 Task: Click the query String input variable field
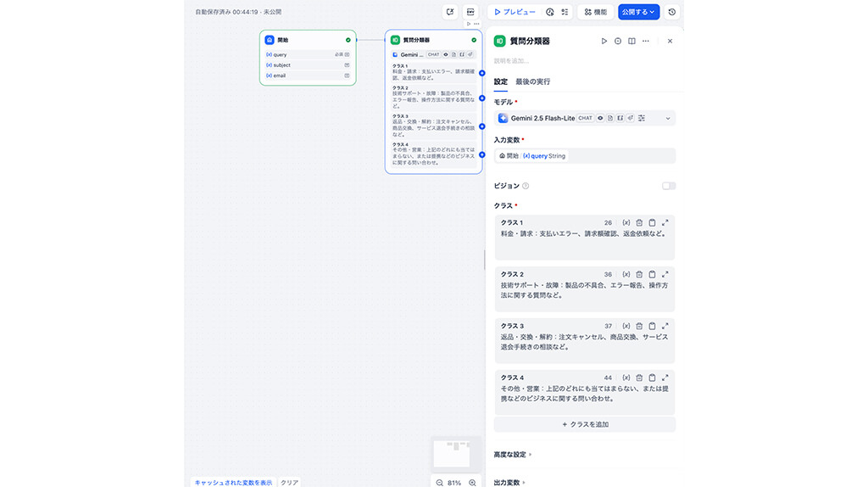585,155
